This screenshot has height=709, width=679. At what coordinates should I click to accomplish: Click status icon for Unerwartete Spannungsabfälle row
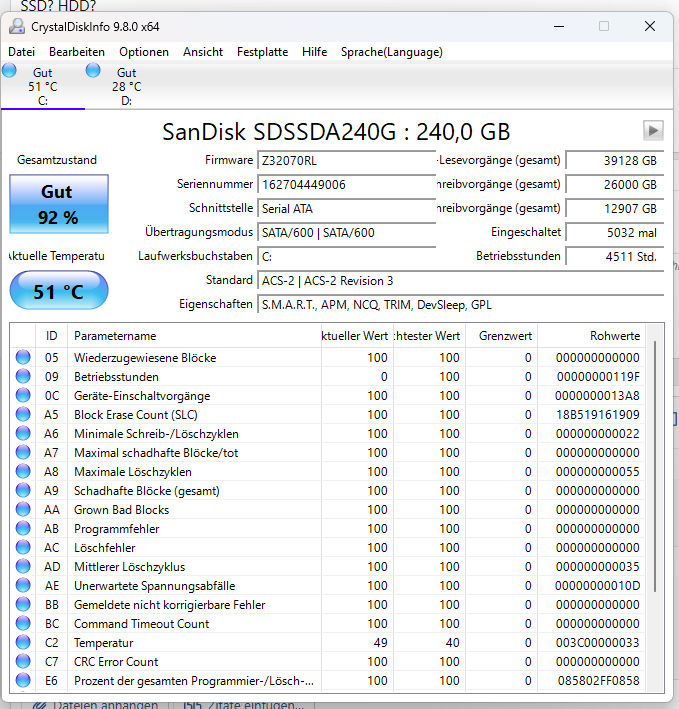coord(23,585)
